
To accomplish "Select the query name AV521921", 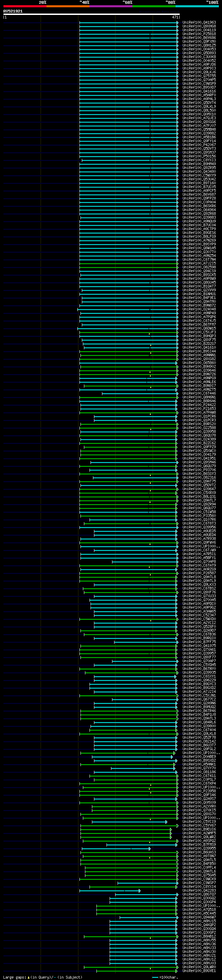I will click(x=13, y=11).
